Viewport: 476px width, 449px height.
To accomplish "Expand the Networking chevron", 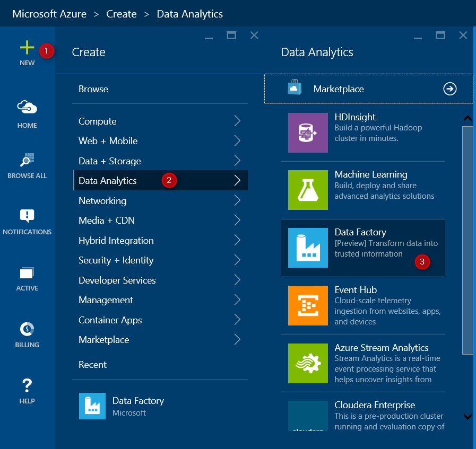I will tap(237, 200).
